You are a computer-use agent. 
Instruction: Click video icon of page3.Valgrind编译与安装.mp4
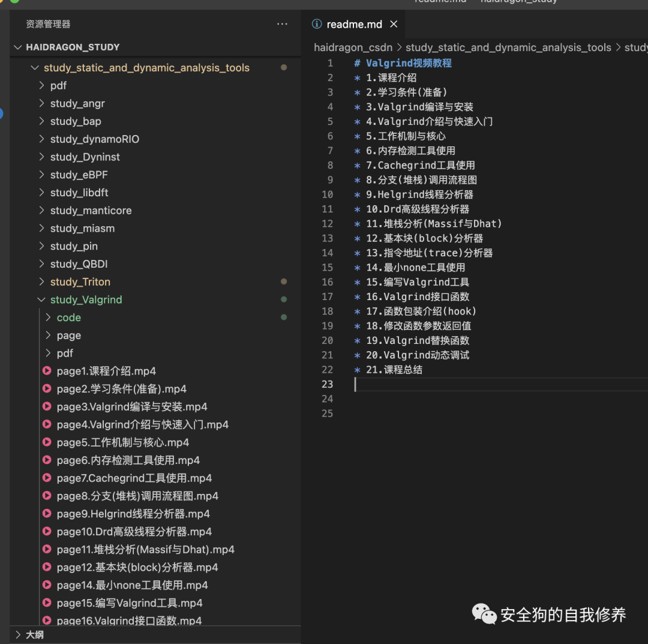click(x=47, y=406)
